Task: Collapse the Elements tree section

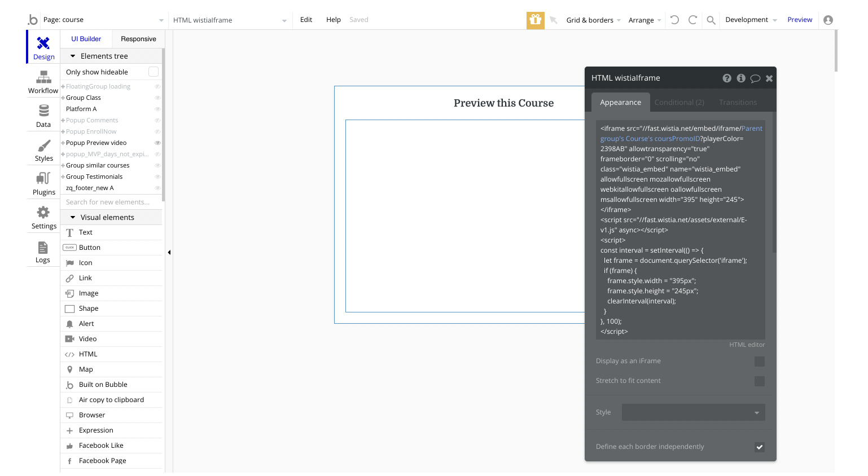Action: click(73, 56)
